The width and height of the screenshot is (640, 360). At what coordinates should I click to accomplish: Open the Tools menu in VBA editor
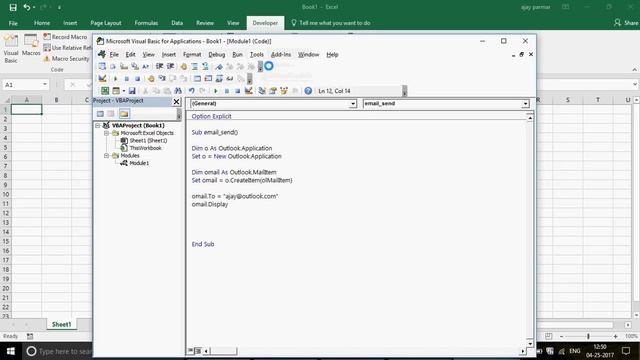click(x=257, y=55)
